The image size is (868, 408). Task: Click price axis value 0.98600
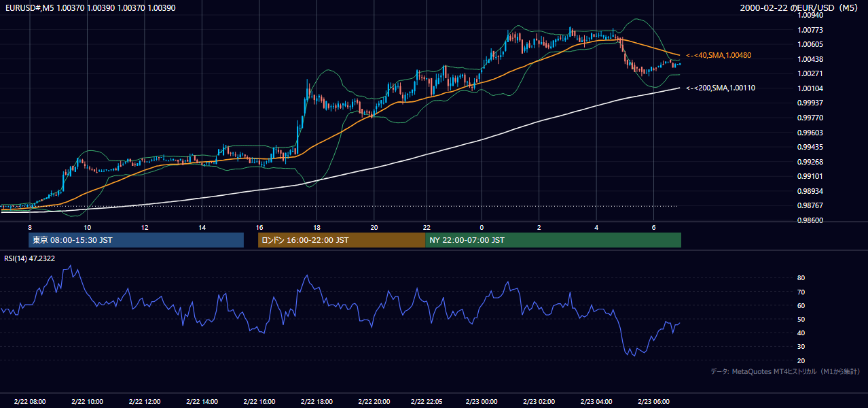(x=810, y=220)
